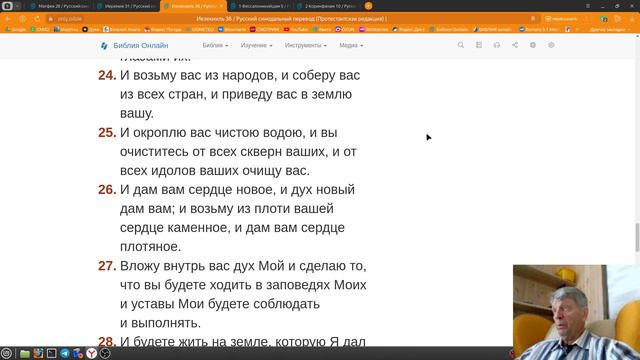Click the parallel view icon in header
Screen dimensions: 640x360
[x=479, y=45]
